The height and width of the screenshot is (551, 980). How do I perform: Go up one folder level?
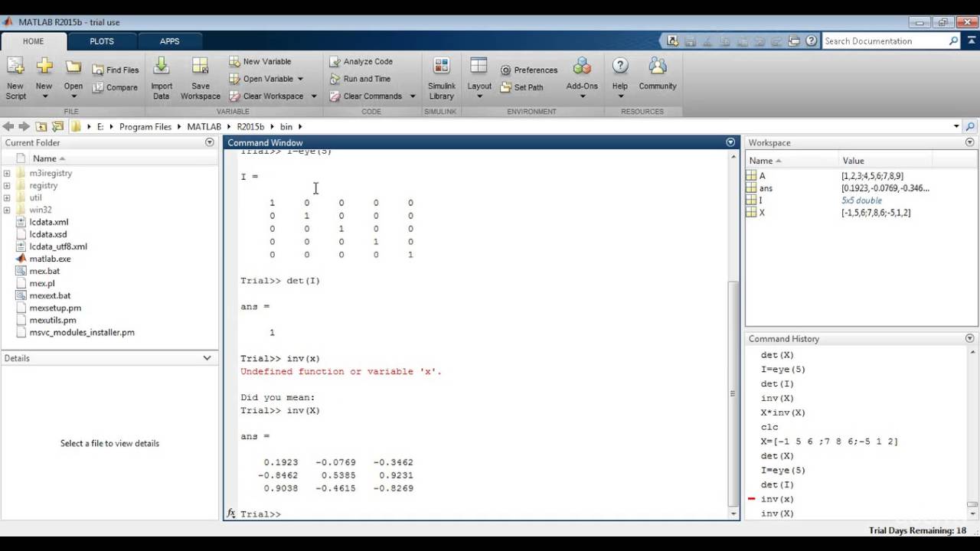[41, 126]
